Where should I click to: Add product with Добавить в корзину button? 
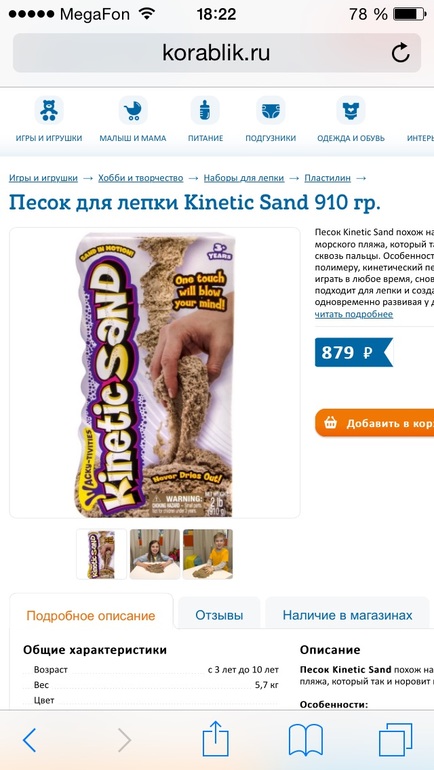(375, 423)
